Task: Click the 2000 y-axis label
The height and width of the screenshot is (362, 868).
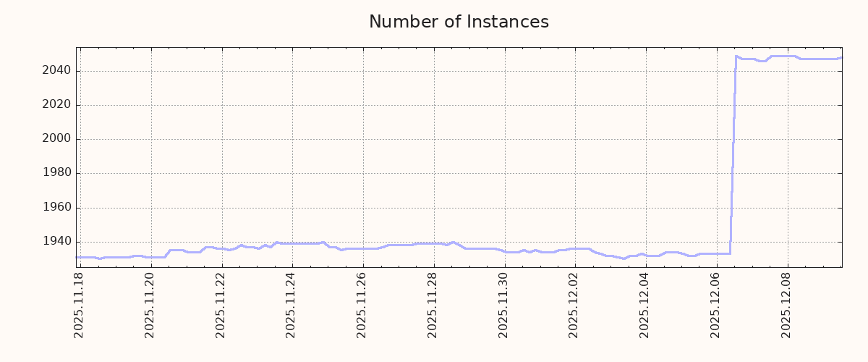Action: pos(56,139)
